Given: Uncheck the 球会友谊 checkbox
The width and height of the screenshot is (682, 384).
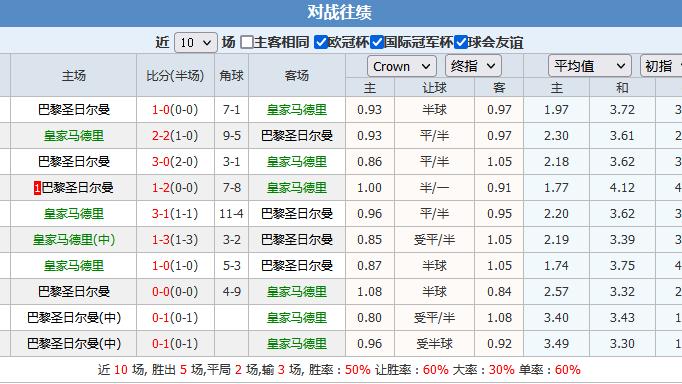Looking at the screenshot, I should (461, 42).
